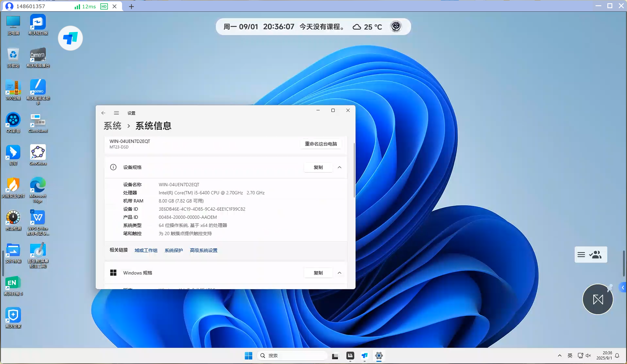The width and height of the screenshot is (627, 364).
Task: Click 系统 breadcrumb in Settings
Action: click(112, 126)
